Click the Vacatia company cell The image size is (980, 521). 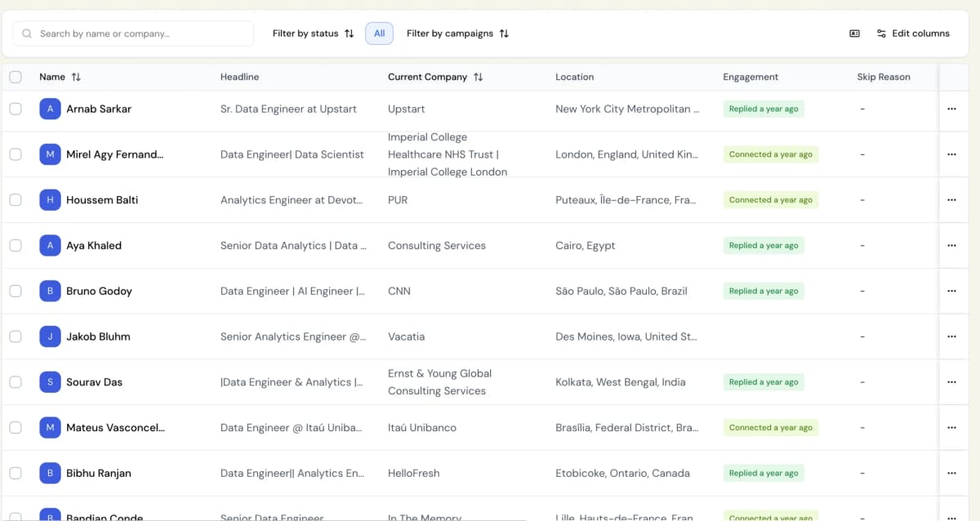coord(406,336)
